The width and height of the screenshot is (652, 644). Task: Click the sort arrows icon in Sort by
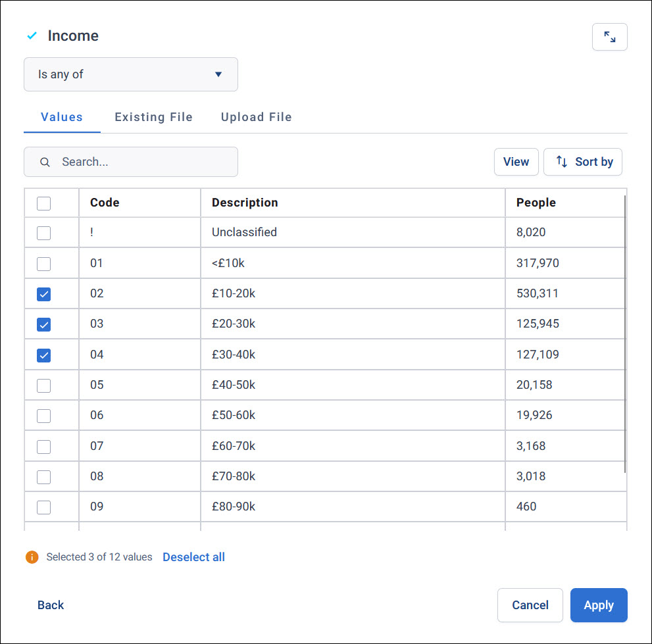tap(562, 161)
